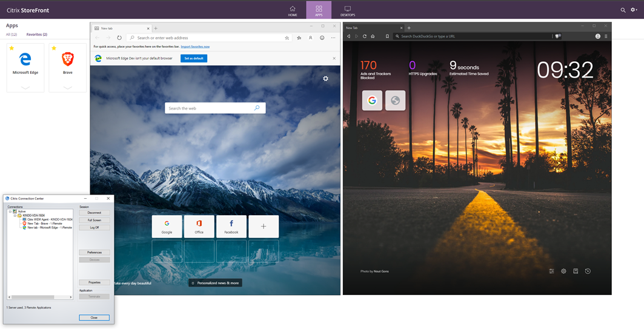Image resolution: width=644 pixels, height=329 pixels.
Task: Click the Connections list horizontal scrollbar
Action: pos(40,297)
